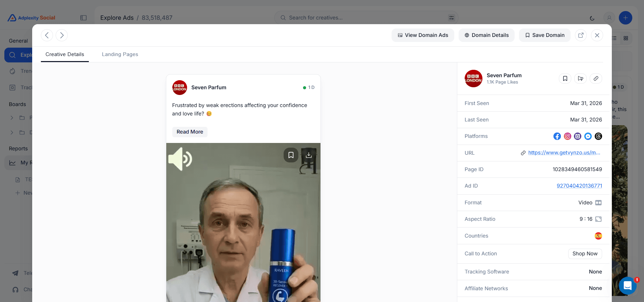Open search filter settings icon

(x=452, y=18)
